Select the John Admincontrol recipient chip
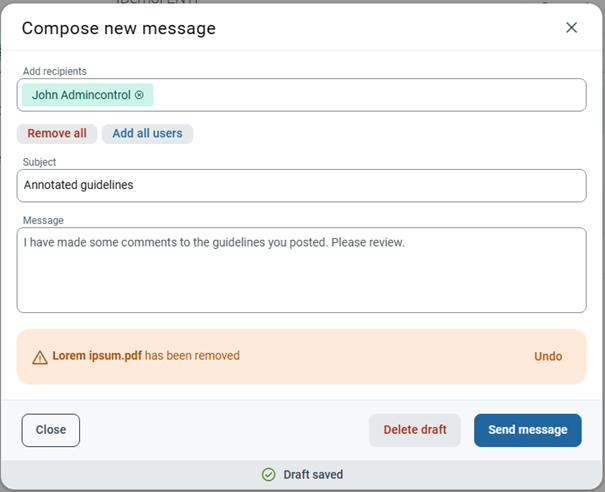 87,95
